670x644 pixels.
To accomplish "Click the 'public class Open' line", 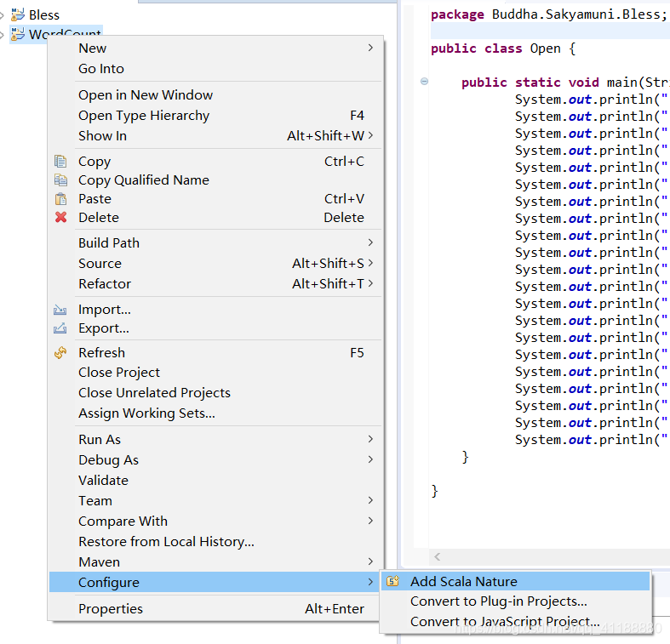I will [x=503, y=48].
